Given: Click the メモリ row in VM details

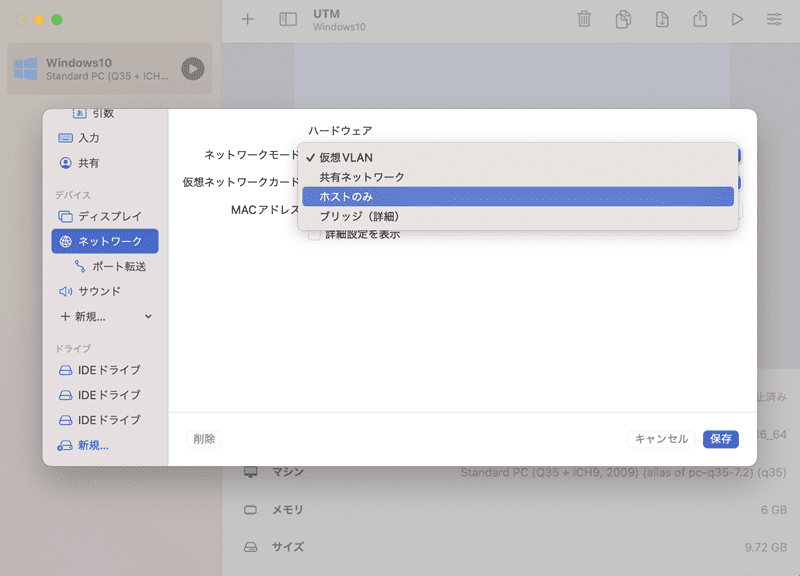Looking at the screenshot, I should [x=515, y=510].
